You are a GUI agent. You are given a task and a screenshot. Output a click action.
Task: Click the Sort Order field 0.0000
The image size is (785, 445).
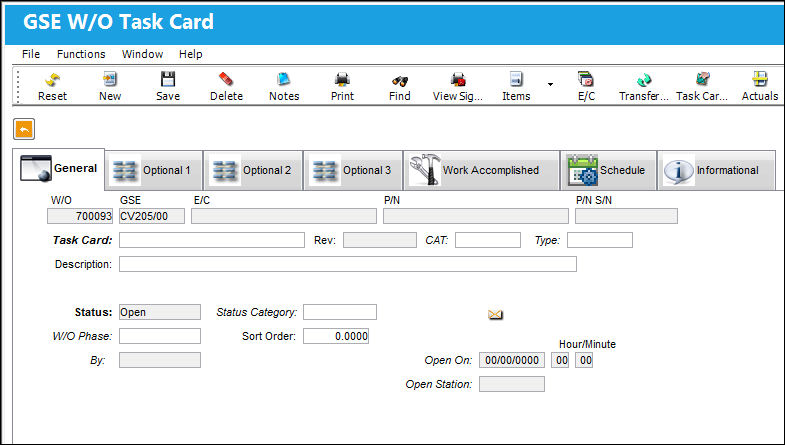click(336, 336)
